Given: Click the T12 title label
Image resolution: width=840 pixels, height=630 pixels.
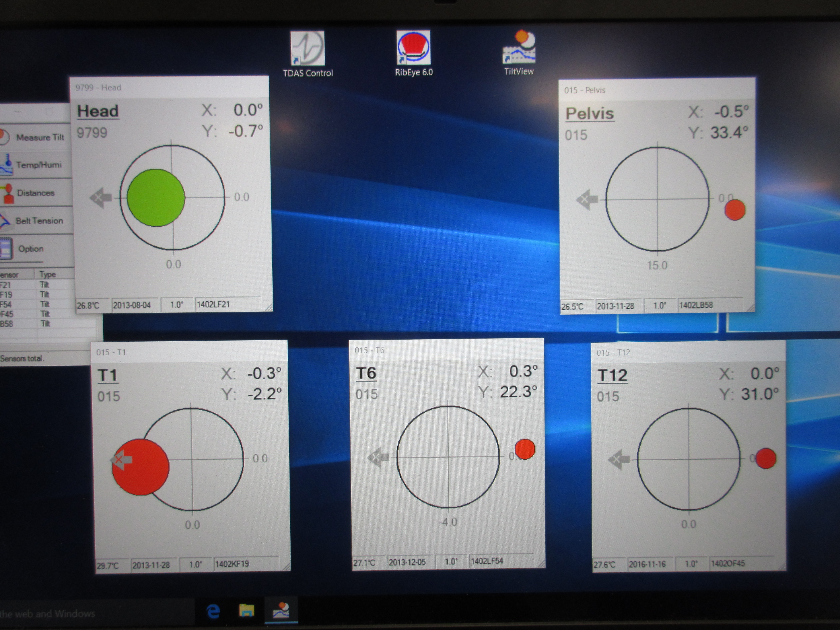Looking at the screenshot, I should [x=612, y=376].
